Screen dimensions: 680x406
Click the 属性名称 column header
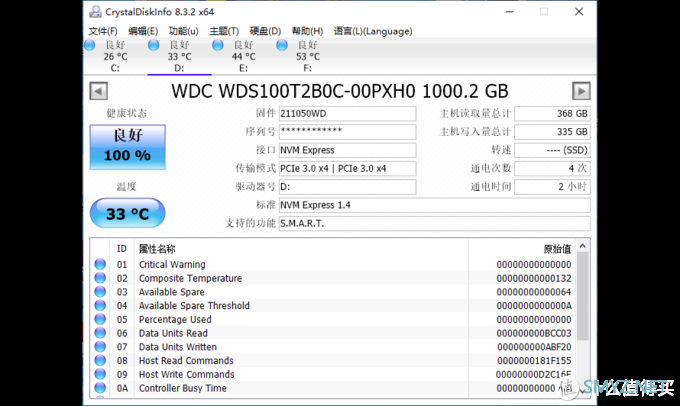coord(157,249)
